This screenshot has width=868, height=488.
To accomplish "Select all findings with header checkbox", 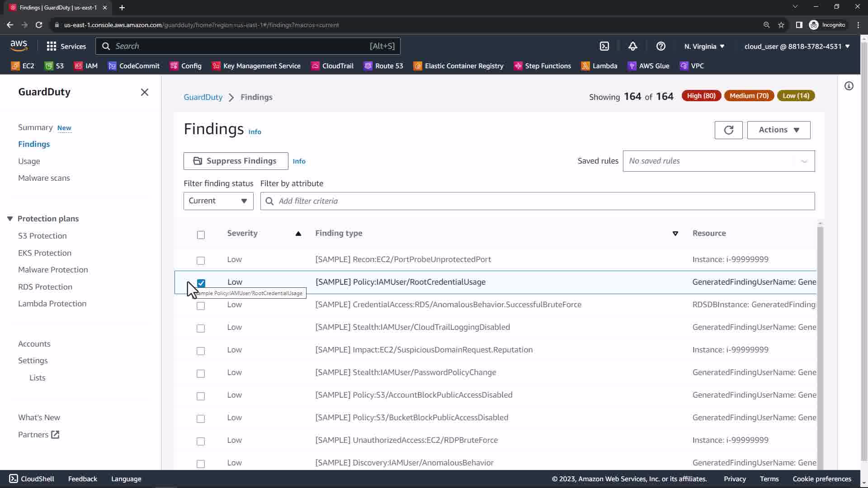I will [201, 235].
